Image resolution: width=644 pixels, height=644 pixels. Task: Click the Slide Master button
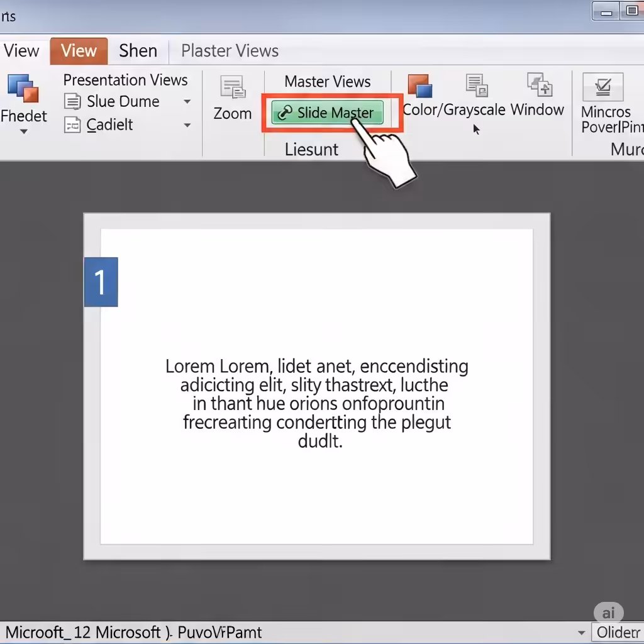point(327,113)
